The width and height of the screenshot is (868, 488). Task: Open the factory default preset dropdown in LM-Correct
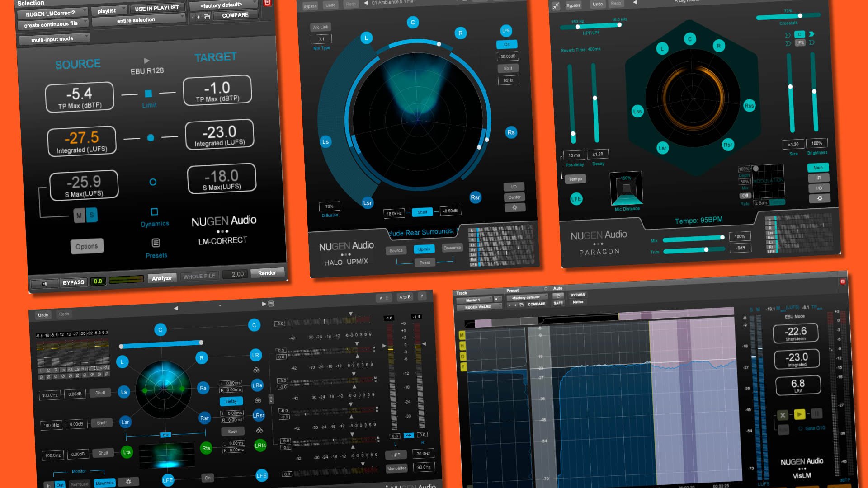pyautogui.click(x=221, y=5)
